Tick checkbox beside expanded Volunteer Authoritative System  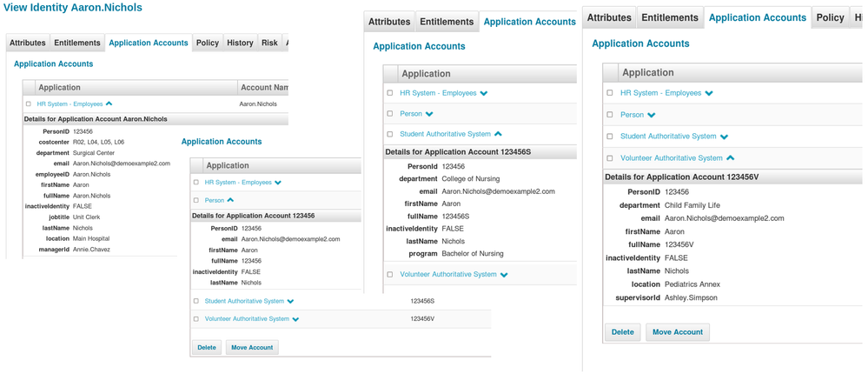pyautogui.click(x=610, y=158)
